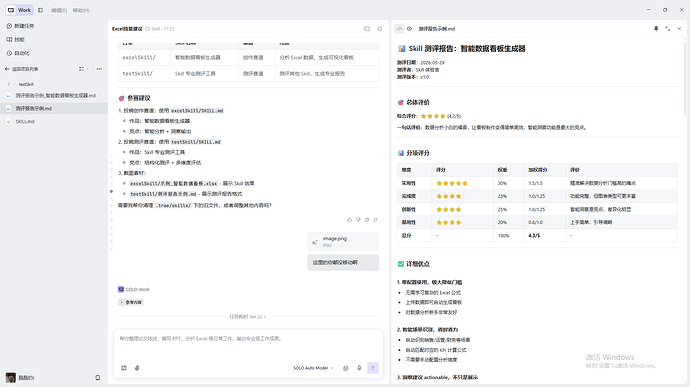This screenshot has width=690, height=387.
Task: Click the testSkill/ table cell
Action: (144, 74)
